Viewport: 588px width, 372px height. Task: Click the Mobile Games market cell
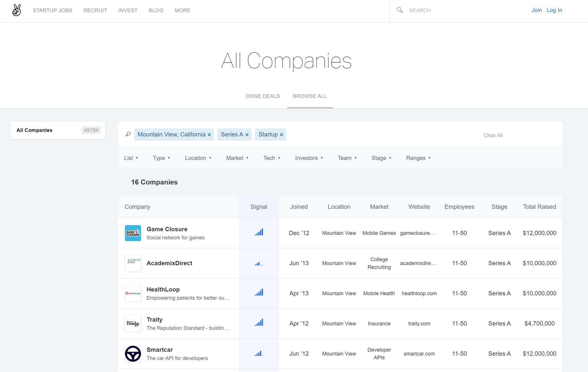tap(379, 233)
